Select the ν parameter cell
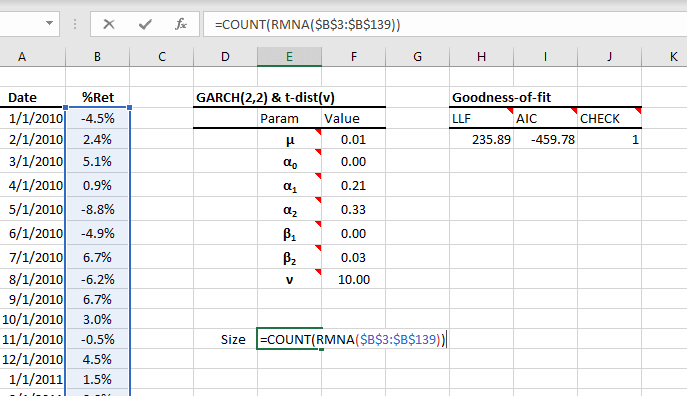Image resolution: width=687 pixels, height=396 pixels. point(289,279)
